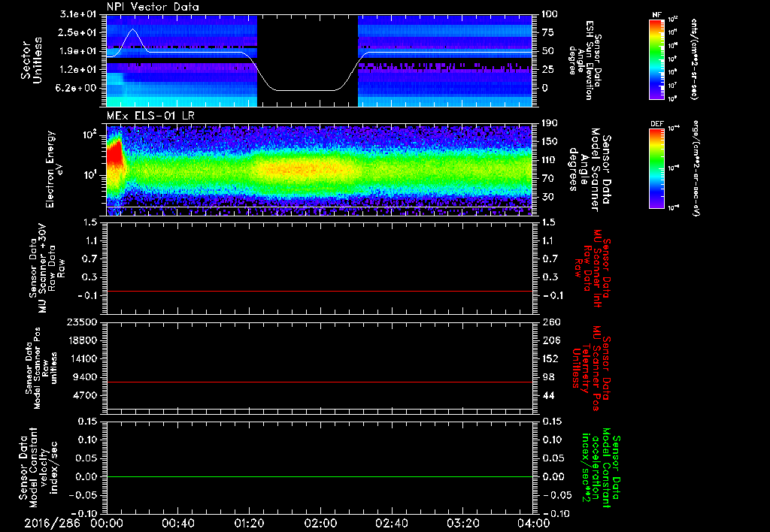Click the '70' scanner angle tick value
The width and height of the screenshot is (770, 532).
click(548, 178)
